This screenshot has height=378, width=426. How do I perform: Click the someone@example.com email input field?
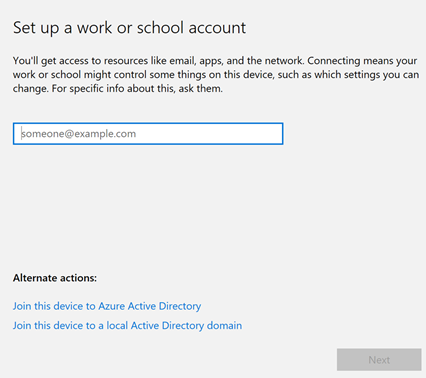coord(148,134)
